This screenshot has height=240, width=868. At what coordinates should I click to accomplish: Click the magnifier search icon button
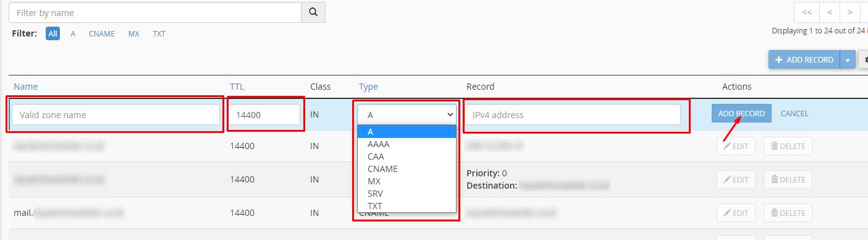(313, 12)
